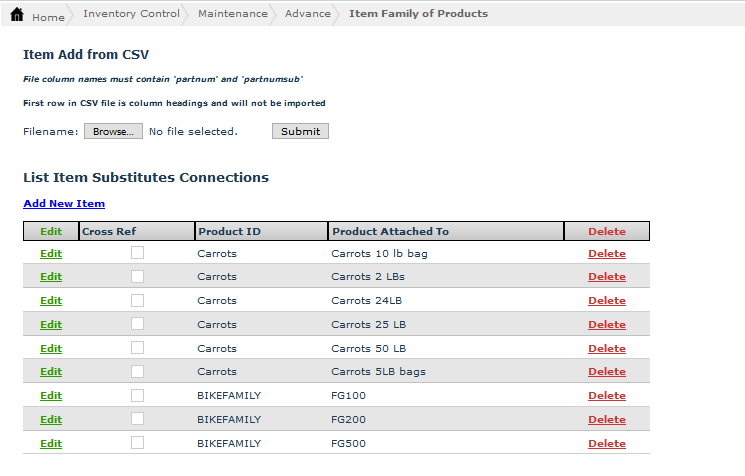Click the Cross Ref column header

pos(109,232)
